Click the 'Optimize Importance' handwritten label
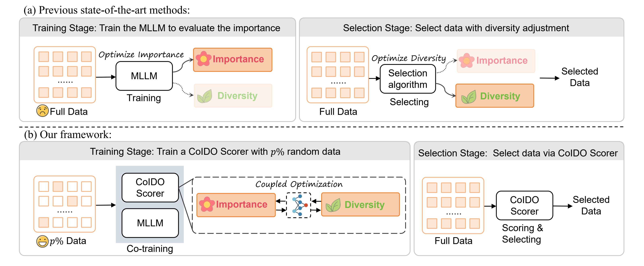 point(141,54)
